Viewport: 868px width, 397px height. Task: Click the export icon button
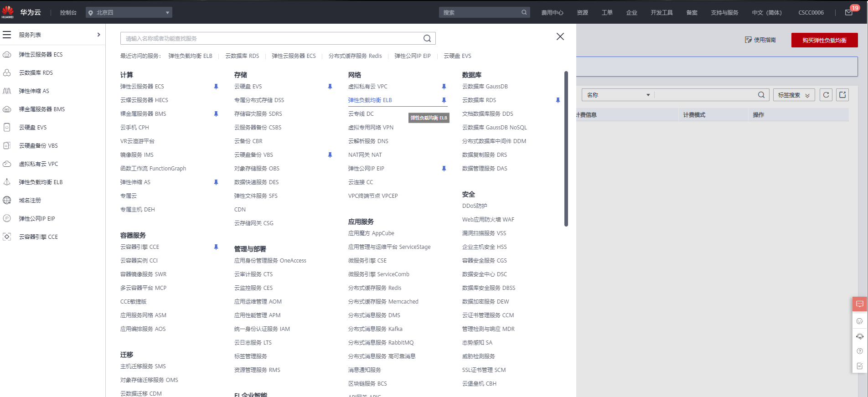point(842,95)
